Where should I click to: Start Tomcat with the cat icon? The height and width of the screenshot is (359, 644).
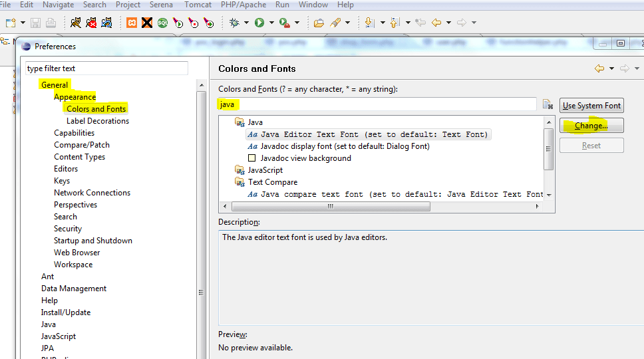click(x=76, y=23)
